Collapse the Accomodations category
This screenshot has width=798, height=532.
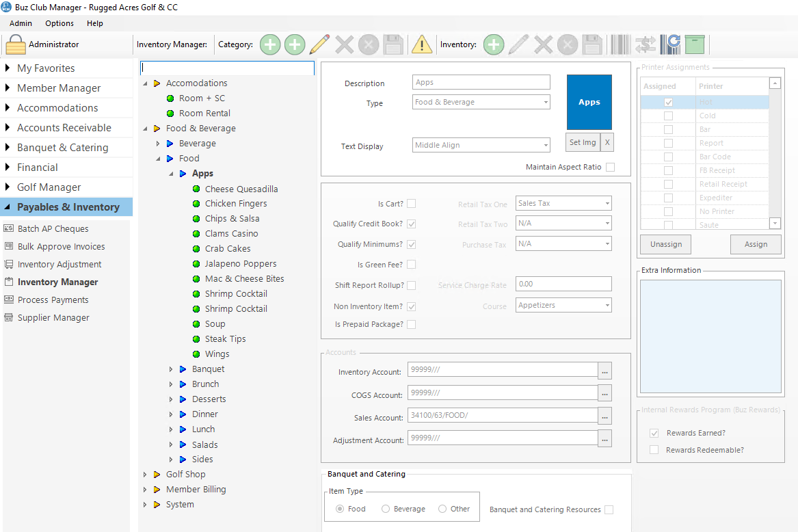145,83
